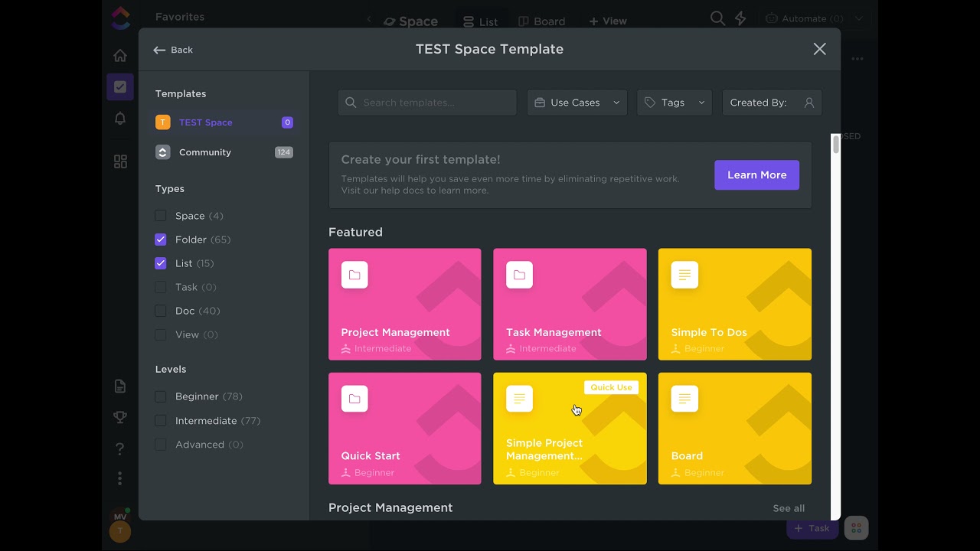980x551 pixels.
Task: Open the three-dot options in background header
Action: coord(857,59)
